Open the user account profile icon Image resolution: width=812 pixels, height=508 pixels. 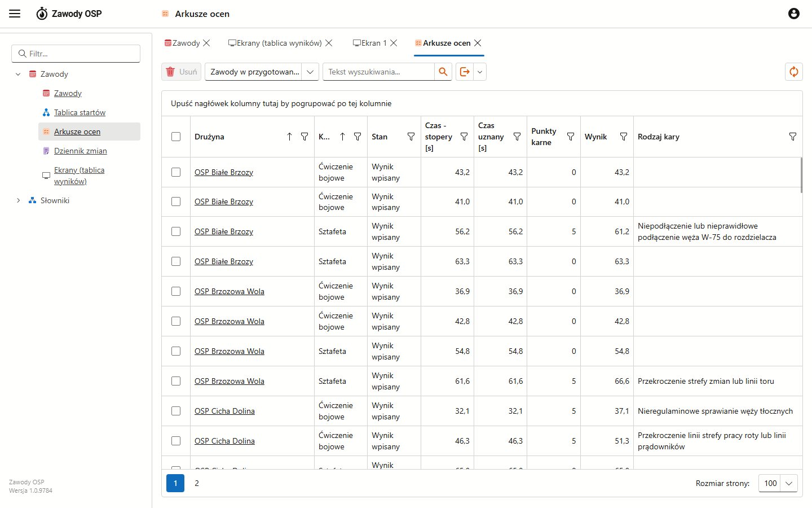[x=793, y=14]
